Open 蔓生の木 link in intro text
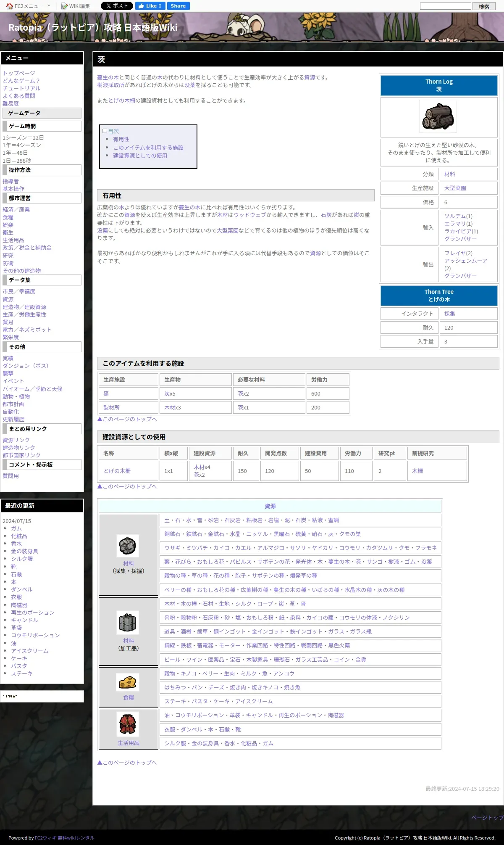Screen dimensions: 504x845 tap(108, 77)
